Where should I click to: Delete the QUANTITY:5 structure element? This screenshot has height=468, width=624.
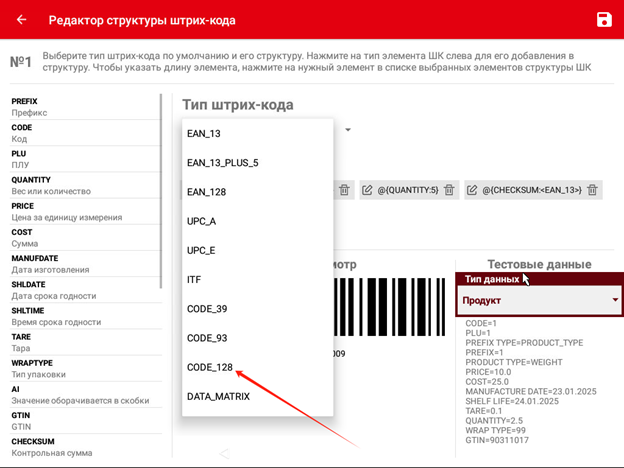tap(449, 190)
